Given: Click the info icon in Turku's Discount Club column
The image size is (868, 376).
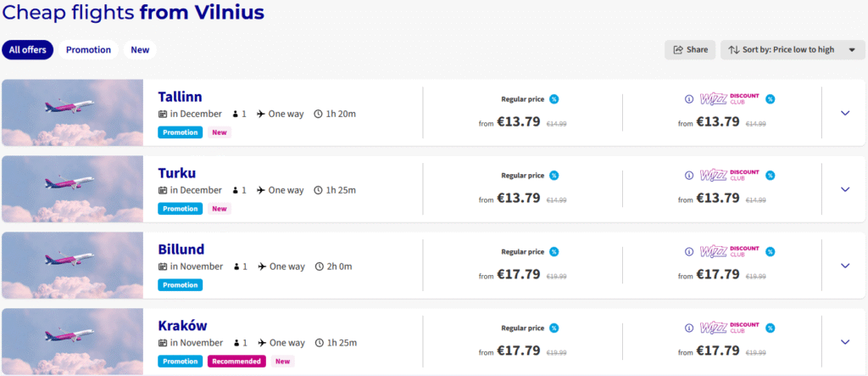Looking at the screenshot, I should tap(688, 176).
